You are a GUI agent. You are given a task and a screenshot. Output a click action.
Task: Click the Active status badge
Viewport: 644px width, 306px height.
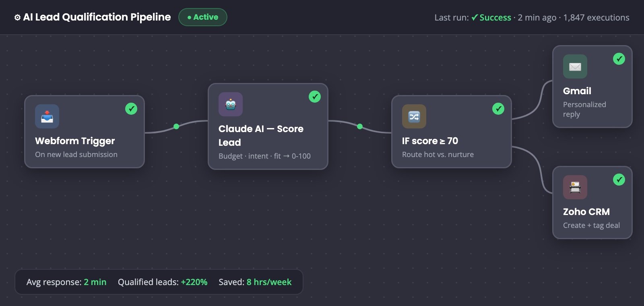pos(203,17)
